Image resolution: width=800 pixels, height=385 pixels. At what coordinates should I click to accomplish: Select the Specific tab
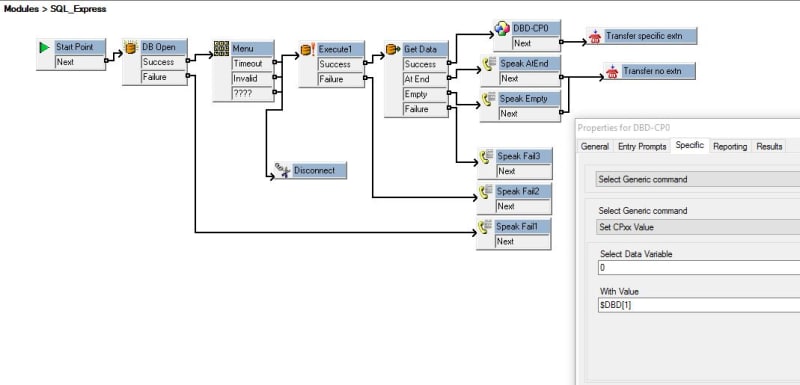point(690,145)
